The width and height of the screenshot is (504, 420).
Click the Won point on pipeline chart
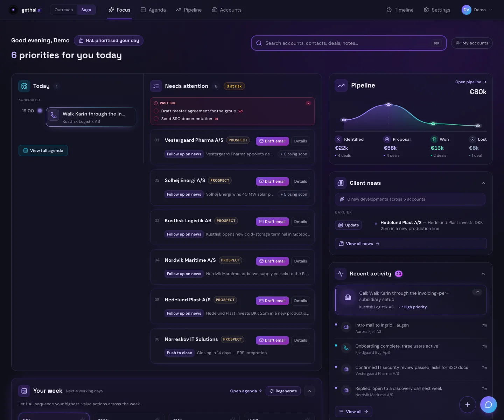point(433,124)
